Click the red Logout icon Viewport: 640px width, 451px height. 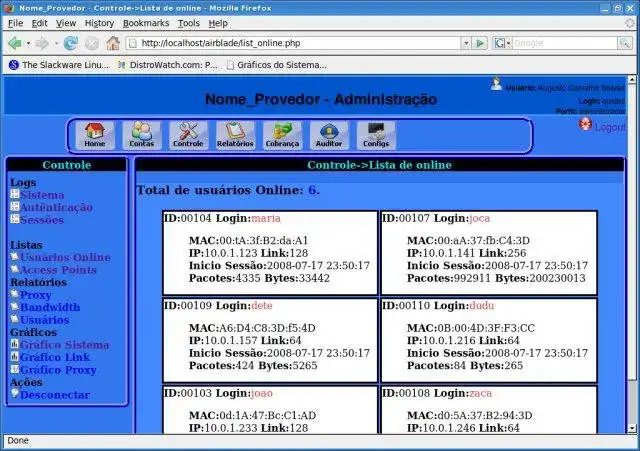[585, 124]
